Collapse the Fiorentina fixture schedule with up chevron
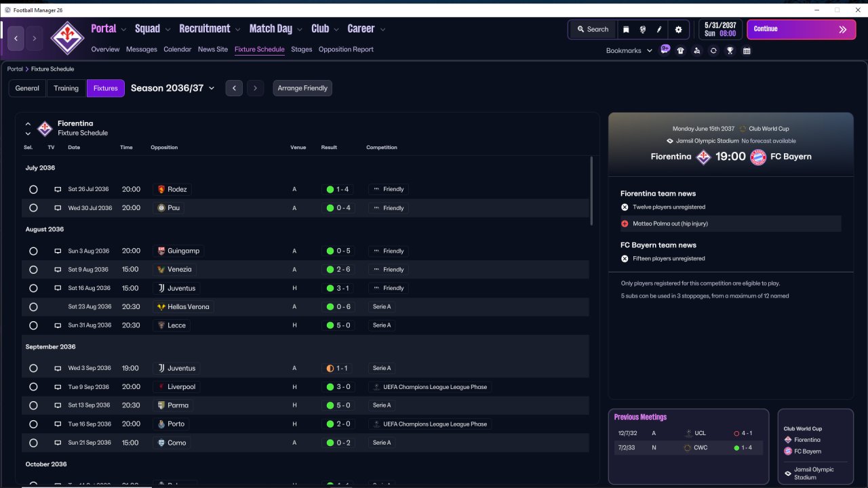Screen dimensions: 868x488 click(x=28, y=124)
